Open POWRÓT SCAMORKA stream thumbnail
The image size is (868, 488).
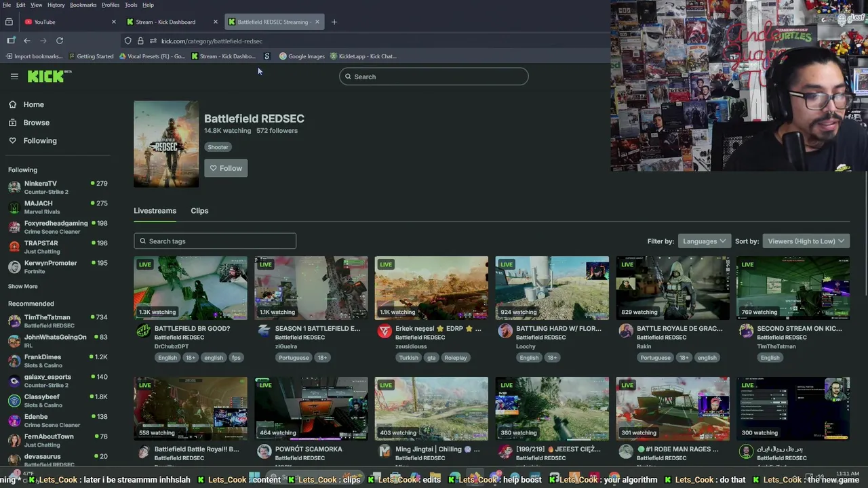(311, 408)
